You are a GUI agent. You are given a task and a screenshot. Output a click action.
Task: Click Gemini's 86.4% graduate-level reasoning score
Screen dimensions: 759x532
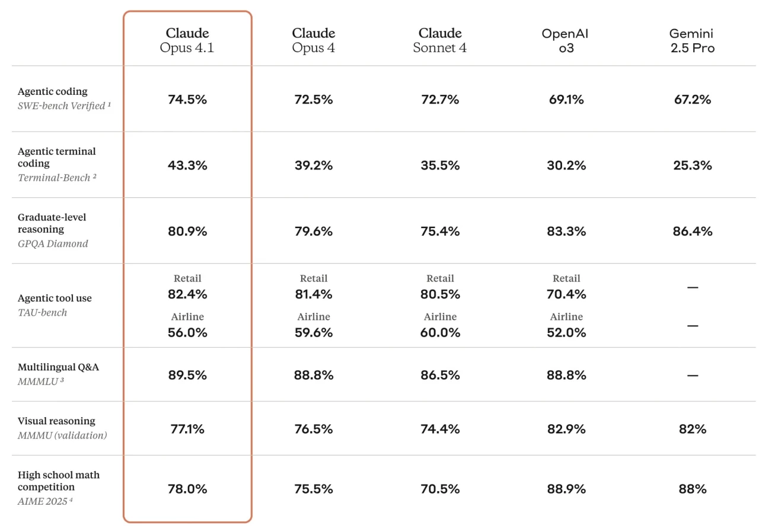click(x=692, y=231)
